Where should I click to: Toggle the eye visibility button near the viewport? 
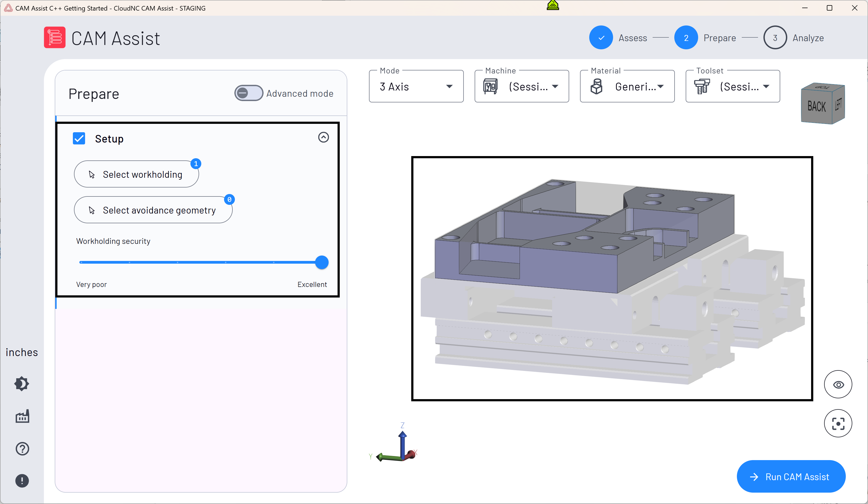coord(838,385)
